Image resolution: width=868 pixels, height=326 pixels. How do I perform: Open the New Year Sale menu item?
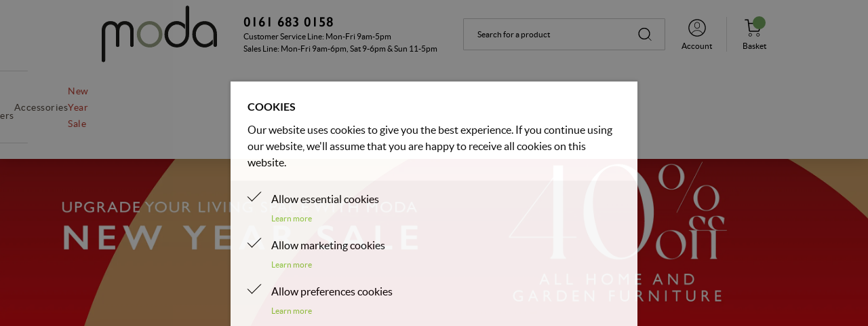pos(78,107)
